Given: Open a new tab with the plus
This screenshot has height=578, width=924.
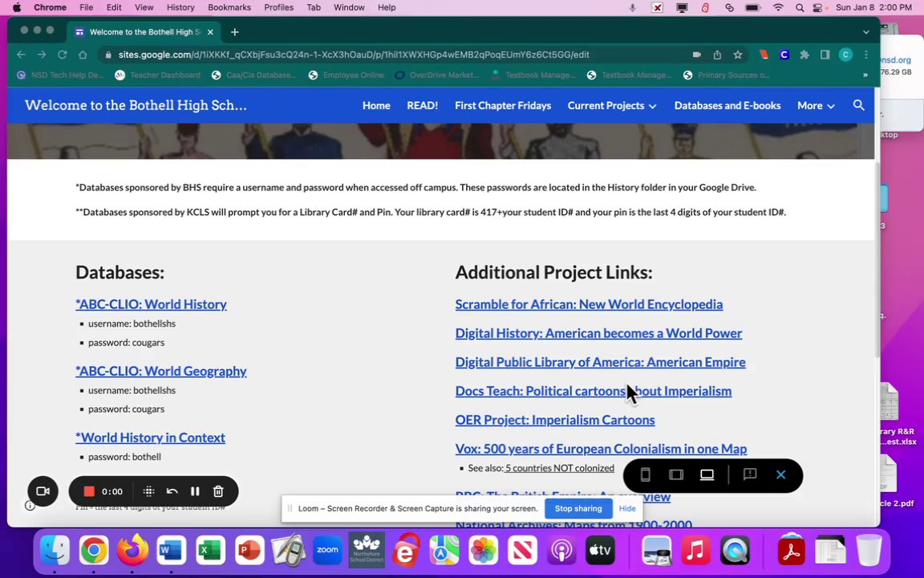Looking at the screenshot, I should coord(234,32).
